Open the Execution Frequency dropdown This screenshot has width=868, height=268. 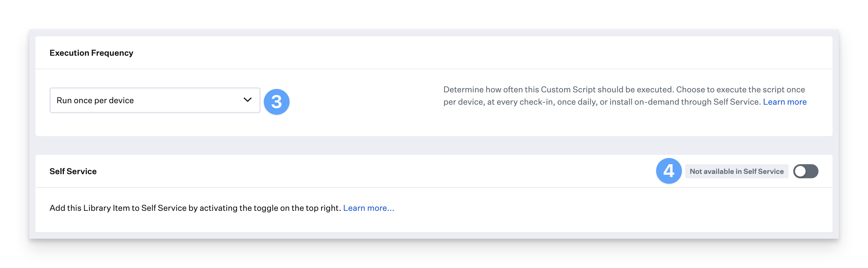(x=155, y=101)
